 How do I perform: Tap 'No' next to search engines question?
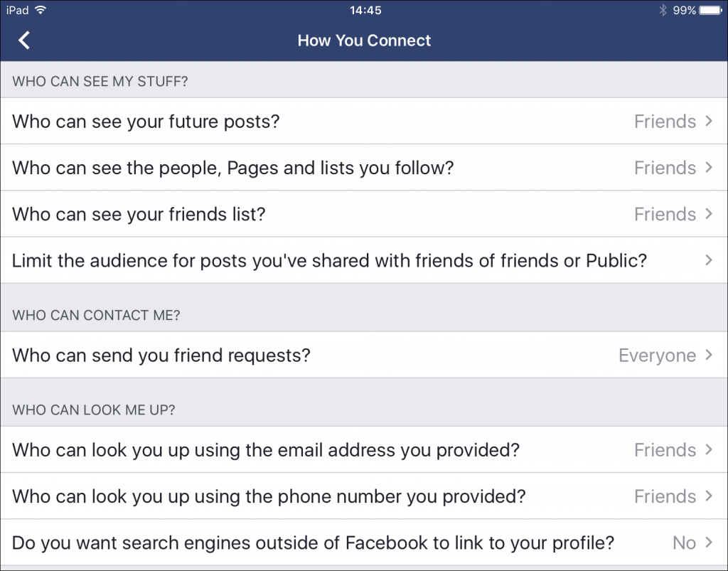point(685,542)
